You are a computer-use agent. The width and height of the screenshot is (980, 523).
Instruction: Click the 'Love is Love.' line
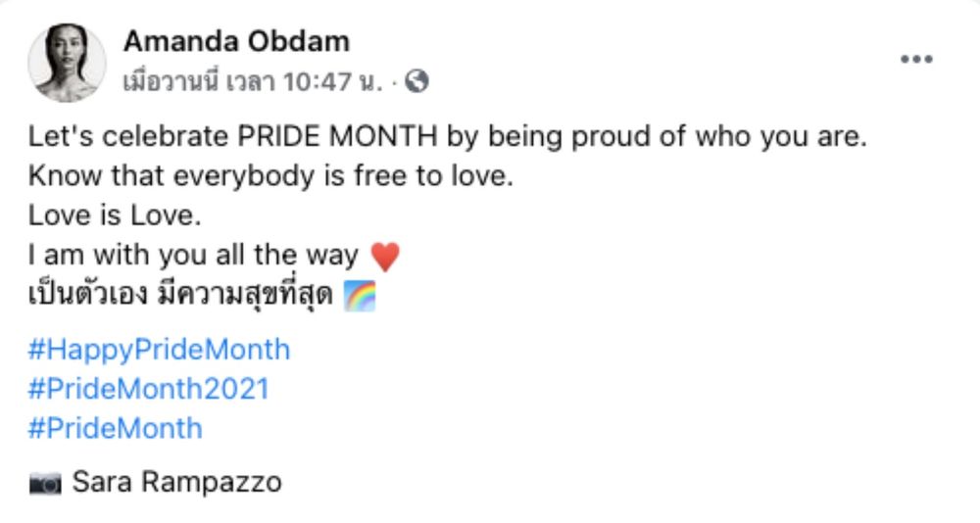point(115,215)
